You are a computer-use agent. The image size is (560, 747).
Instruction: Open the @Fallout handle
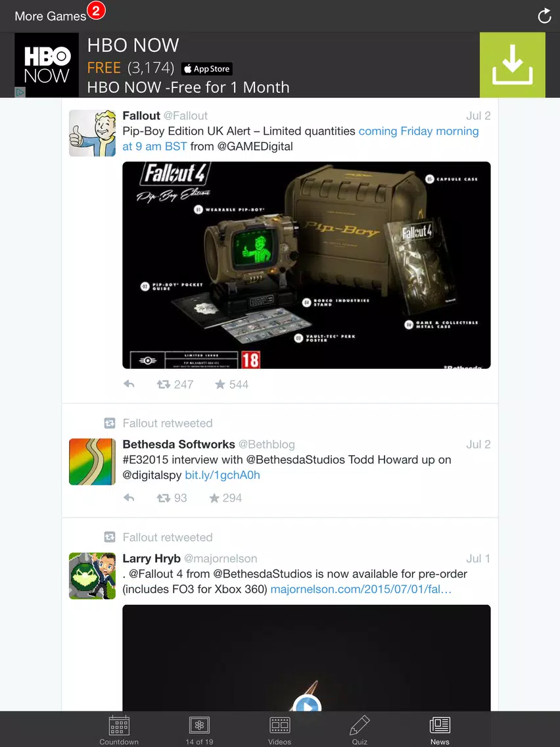[186, 116]
